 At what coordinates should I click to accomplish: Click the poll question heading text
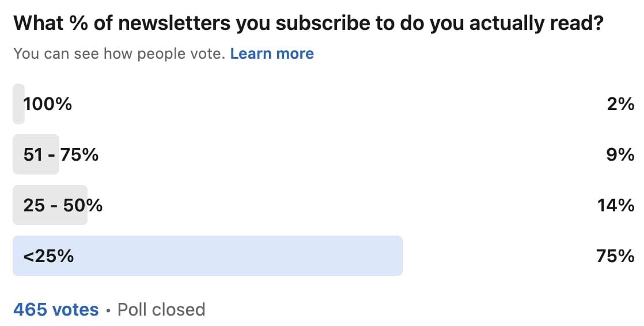308,23
